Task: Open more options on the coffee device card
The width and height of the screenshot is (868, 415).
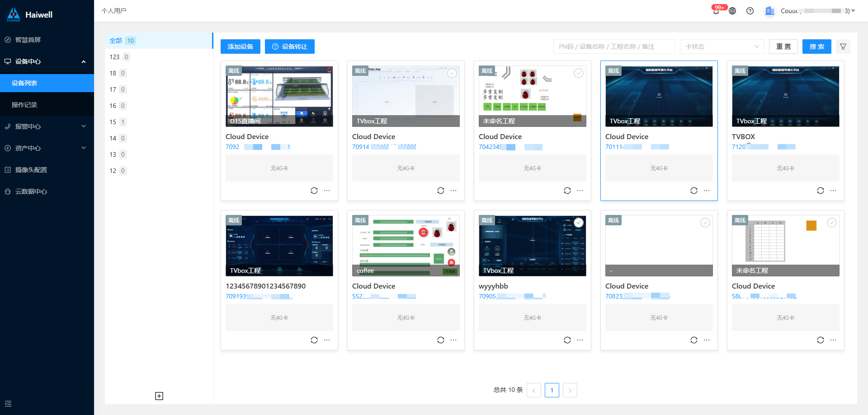Action: [x=453, y=340]
